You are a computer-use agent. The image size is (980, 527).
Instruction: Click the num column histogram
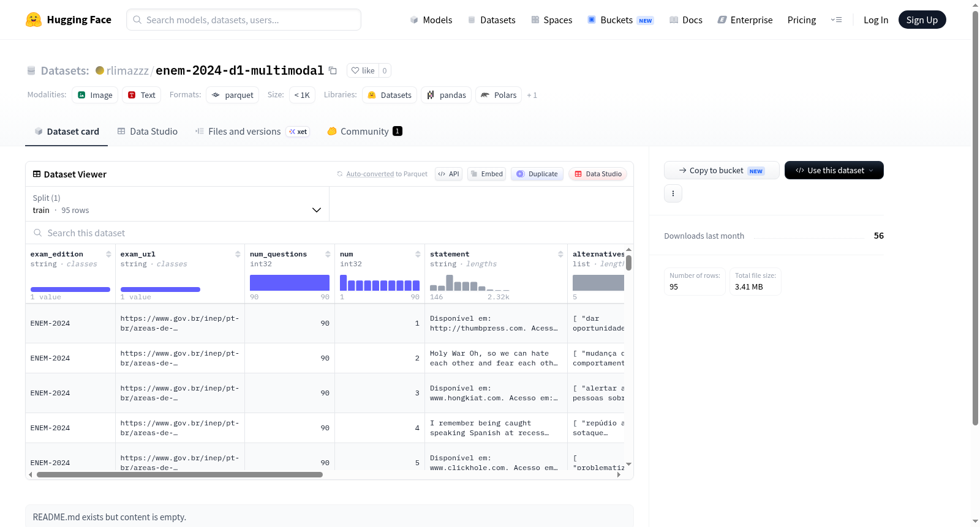click(x=380, y=283)
